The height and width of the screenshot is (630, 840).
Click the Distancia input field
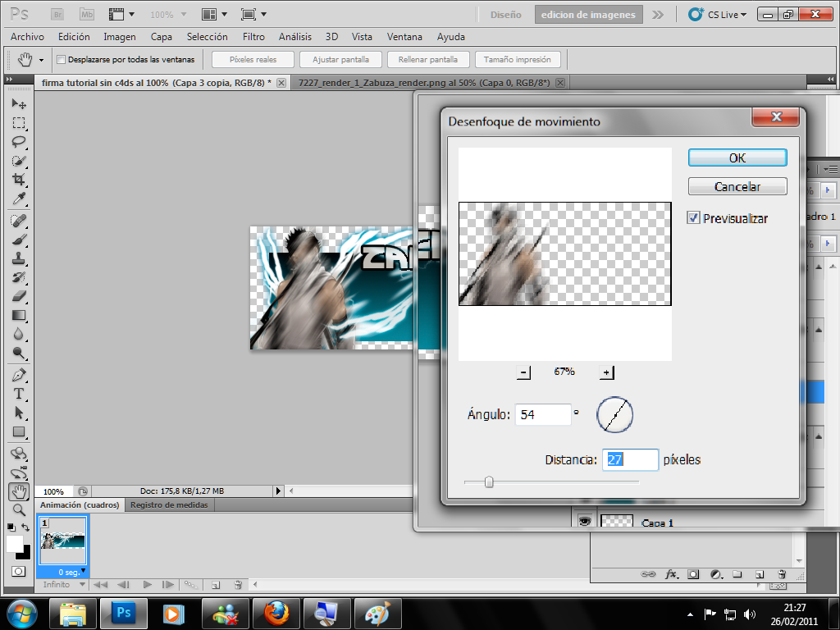click(630, 459)
